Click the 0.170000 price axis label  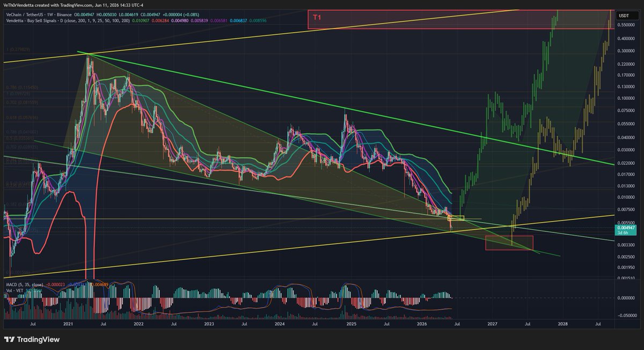(626, 75)
